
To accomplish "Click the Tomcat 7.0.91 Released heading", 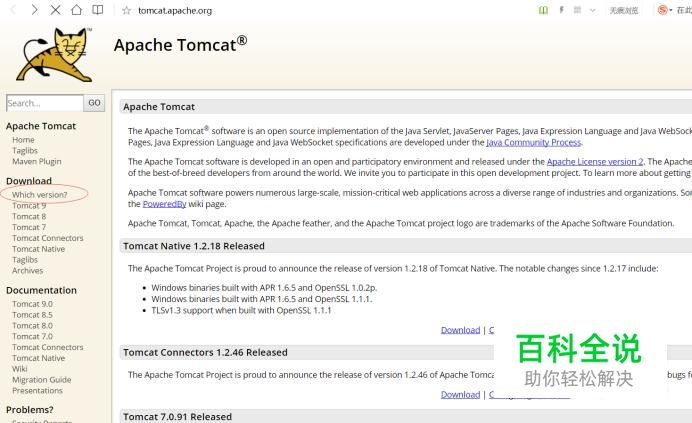I will (177, 417).
